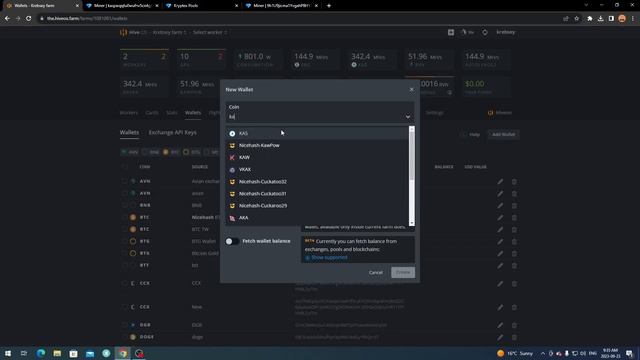Open the browser extensions puzzle icon
This screenshot has height=360, width=640.
589,18
